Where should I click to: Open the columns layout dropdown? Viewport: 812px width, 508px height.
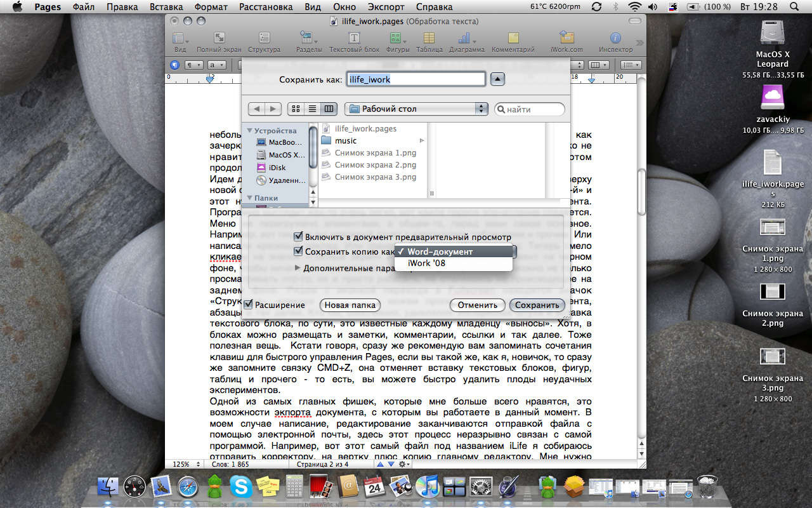coord(598,65)
